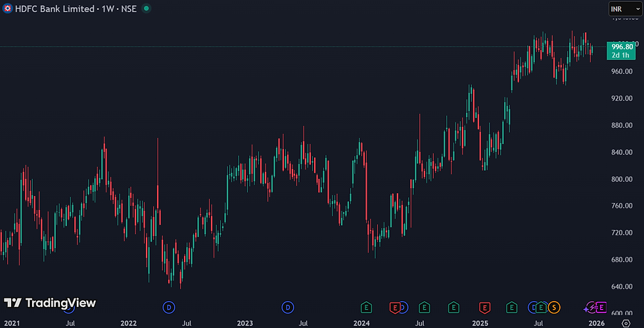Click the 720.00 price axis label

point(622,233)
